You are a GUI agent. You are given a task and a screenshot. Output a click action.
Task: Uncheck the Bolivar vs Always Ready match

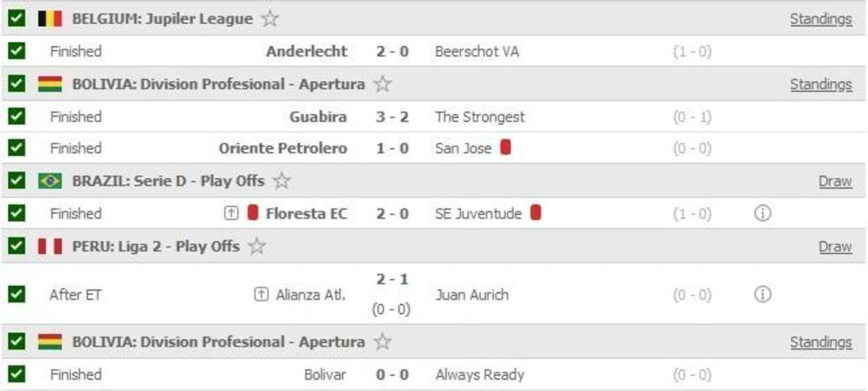click(17, 374)
